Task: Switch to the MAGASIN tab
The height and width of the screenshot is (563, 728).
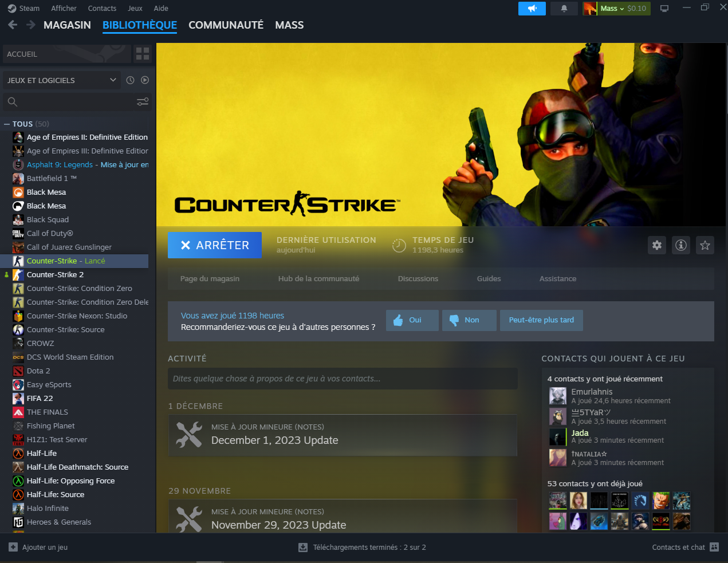Action: [x=67, y=25]
